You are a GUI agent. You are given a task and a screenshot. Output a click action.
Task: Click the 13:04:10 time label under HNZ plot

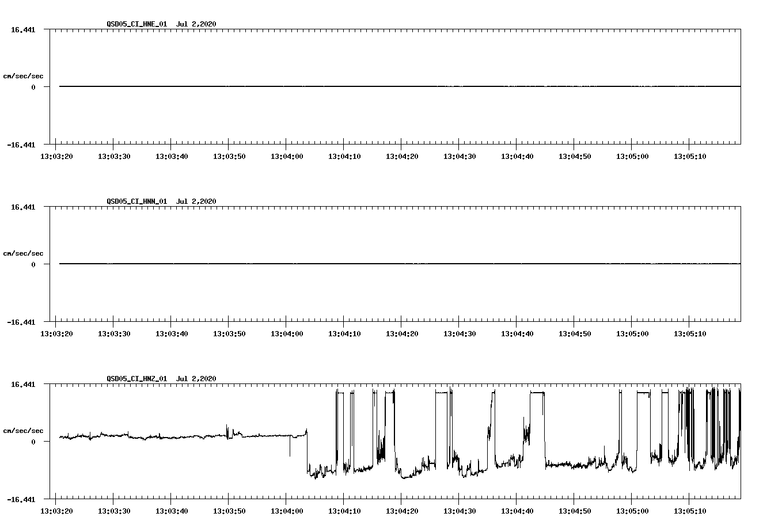344,511
